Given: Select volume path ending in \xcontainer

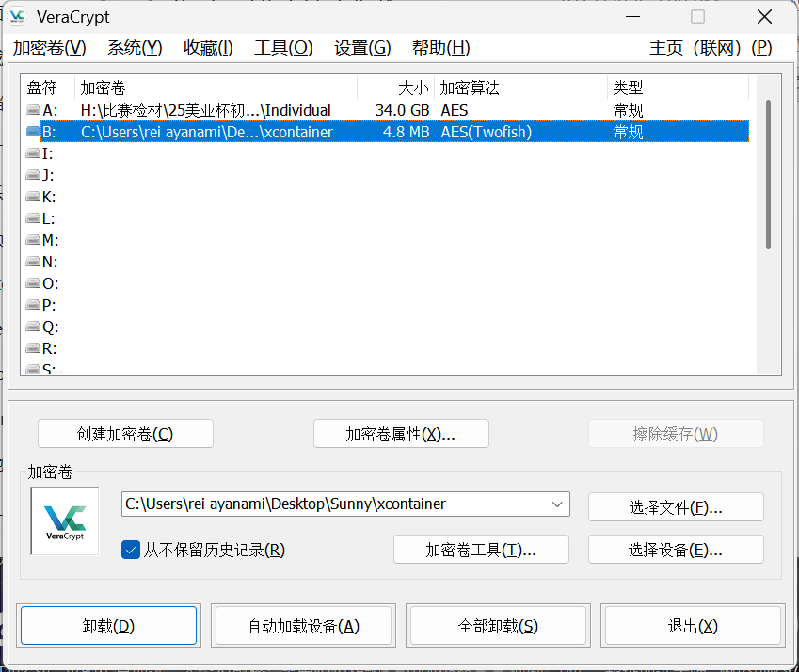Looking at the screenshot, I should point(207,132).
